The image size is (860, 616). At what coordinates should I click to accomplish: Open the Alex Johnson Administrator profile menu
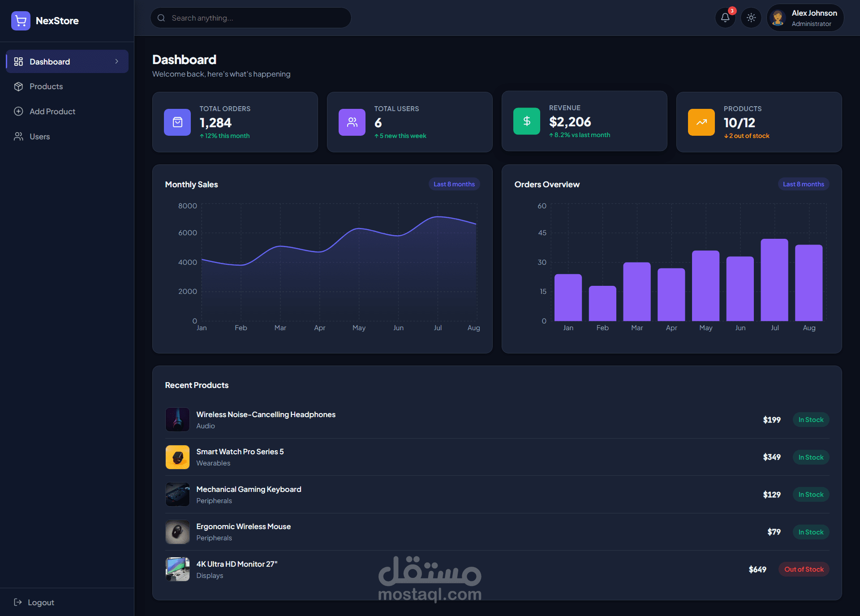tap(805, 18)
